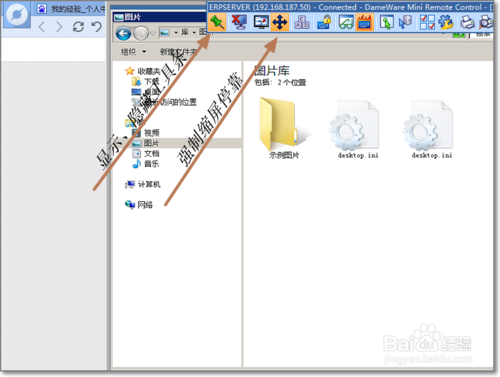Open the recent locations dropdown arrow
This screenshot has width=500, height=377.
(153, 33)
